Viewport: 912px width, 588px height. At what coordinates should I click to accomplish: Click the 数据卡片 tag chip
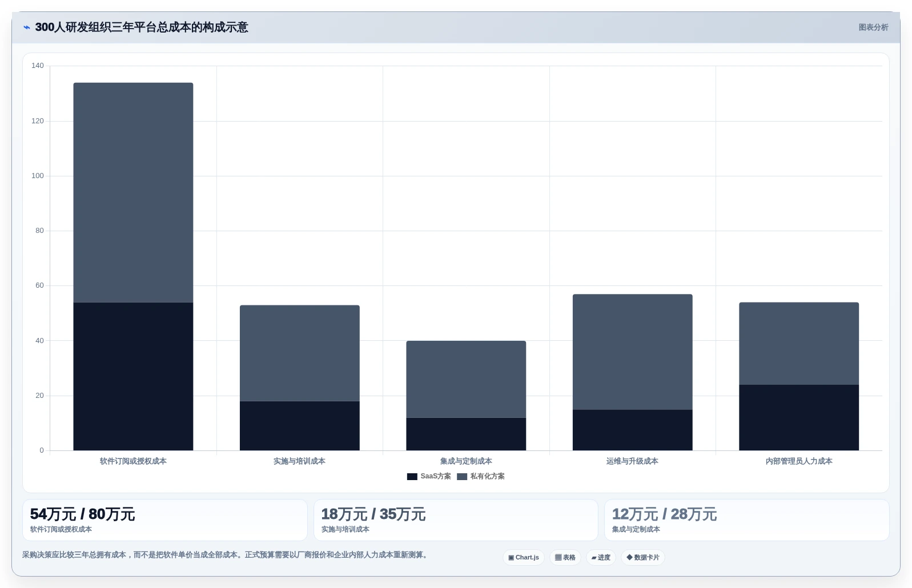643,557
